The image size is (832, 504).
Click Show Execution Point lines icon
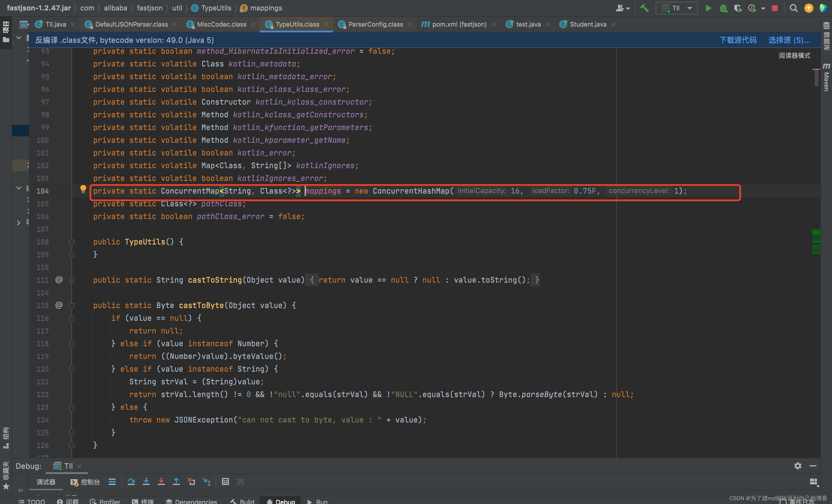(112, 481)
